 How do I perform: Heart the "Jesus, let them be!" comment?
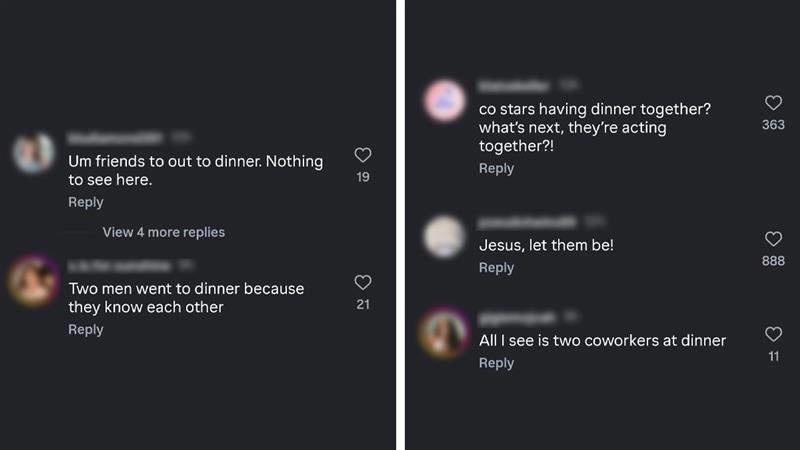coord(773,239)
